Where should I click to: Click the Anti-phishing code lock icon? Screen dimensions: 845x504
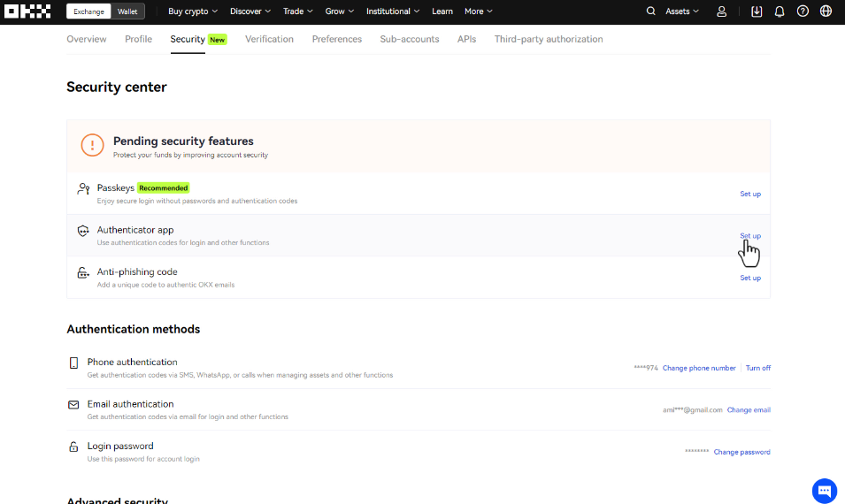pos(83,272)
